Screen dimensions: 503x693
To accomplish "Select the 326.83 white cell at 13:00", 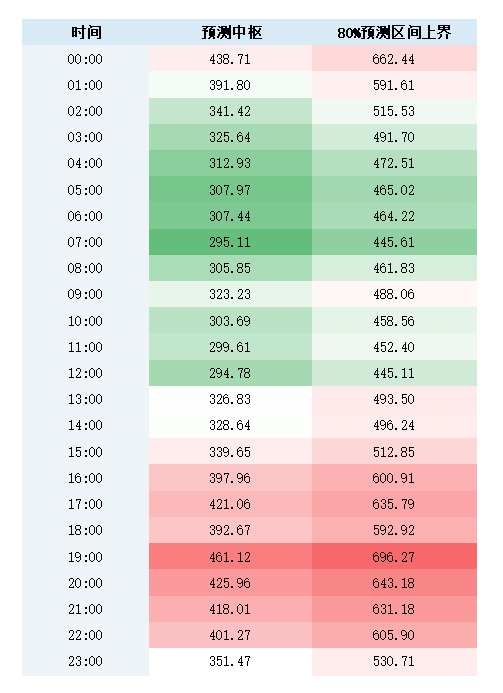I will 230,399.
